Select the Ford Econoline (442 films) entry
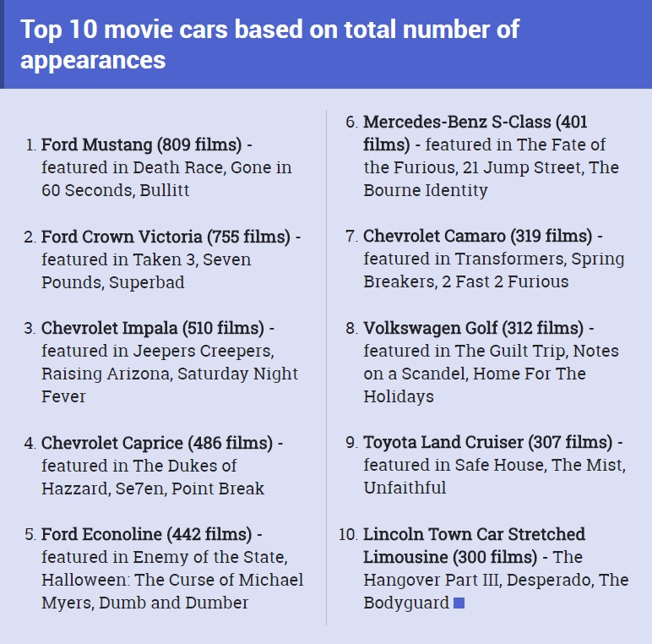The image size is (652, 644). pyautogui.click(x=146, y=534)
